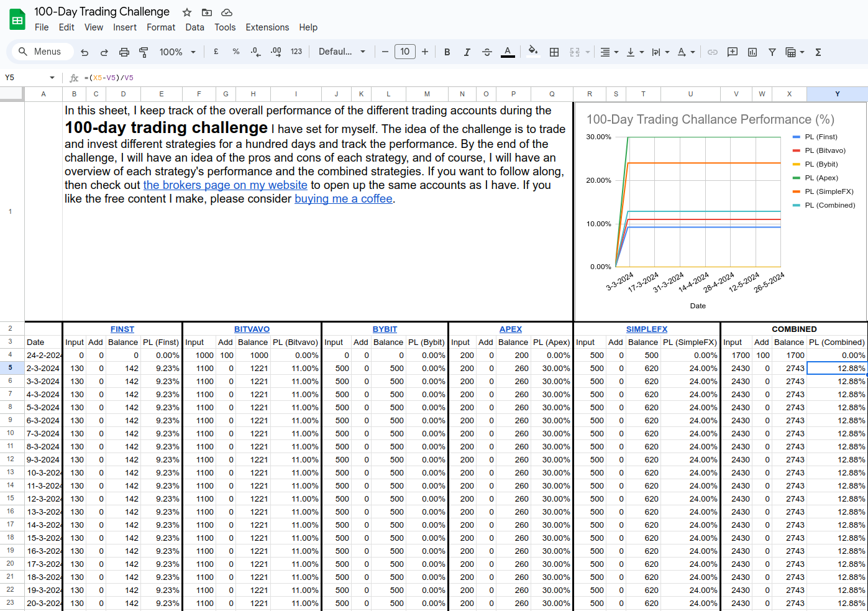Image resolution: width=868 pixels, height=611 pixels.
Task: Open the Data menu
Action: tap(194, 27)
